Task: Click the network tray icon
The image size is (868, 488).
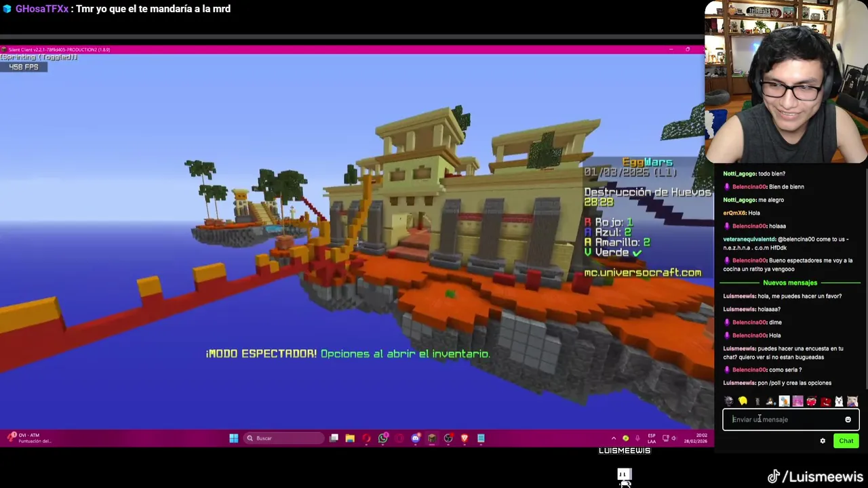Action: pyautogui.click(x=665, y=438)
